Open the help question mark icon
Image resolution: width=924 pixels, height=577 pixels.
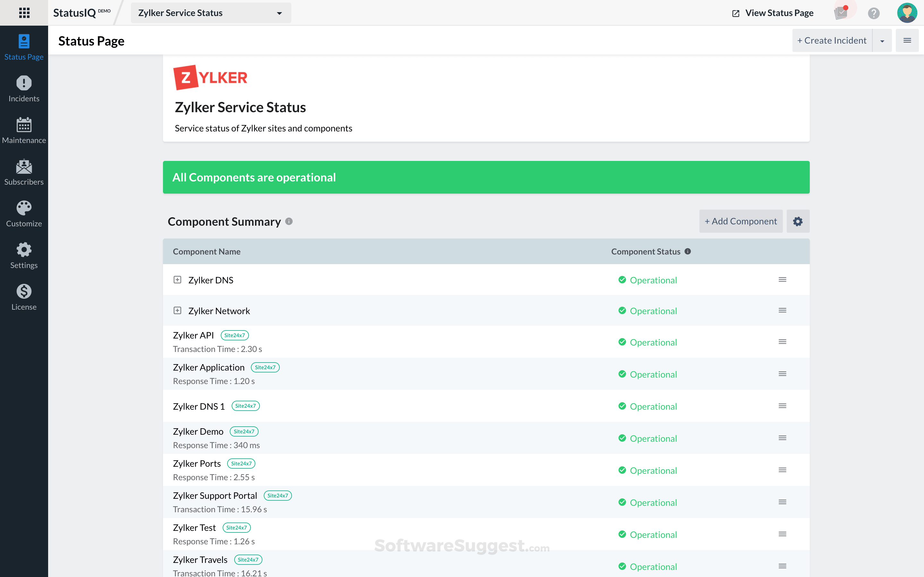click(x=874, y=13)
